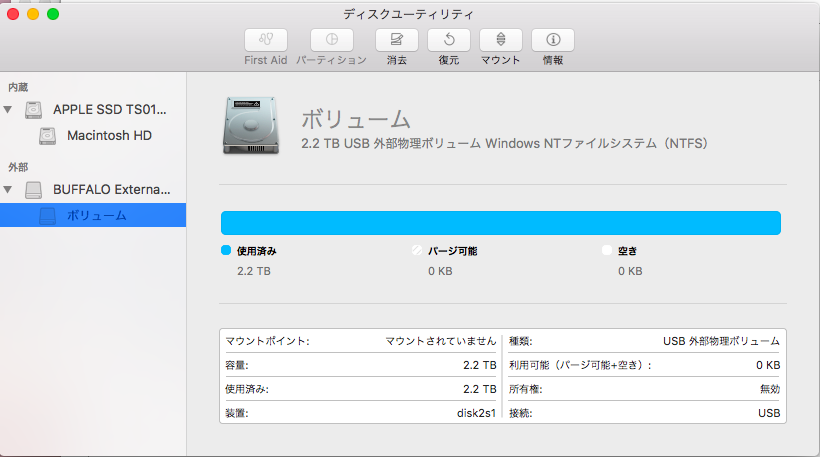This screenshot has height=457, width=820.
Task: Click the blue 使用済み legend dot
Action: [226, 251]
